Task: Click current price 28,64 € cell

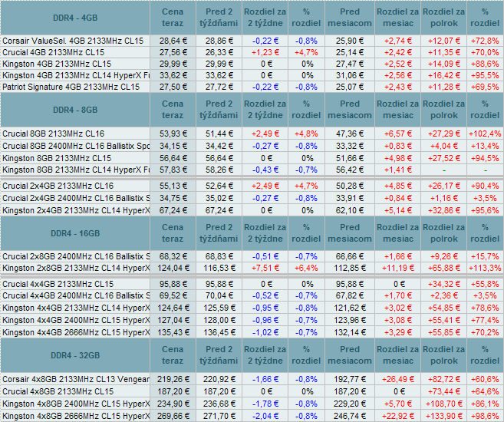Action: [173, 41]
